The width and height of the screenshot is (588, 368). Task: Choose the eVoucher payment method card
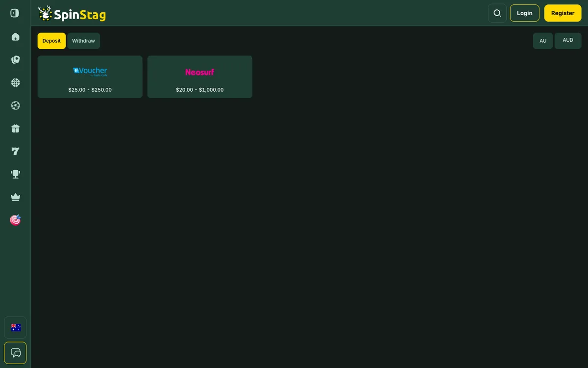click(x=90, y=77)
